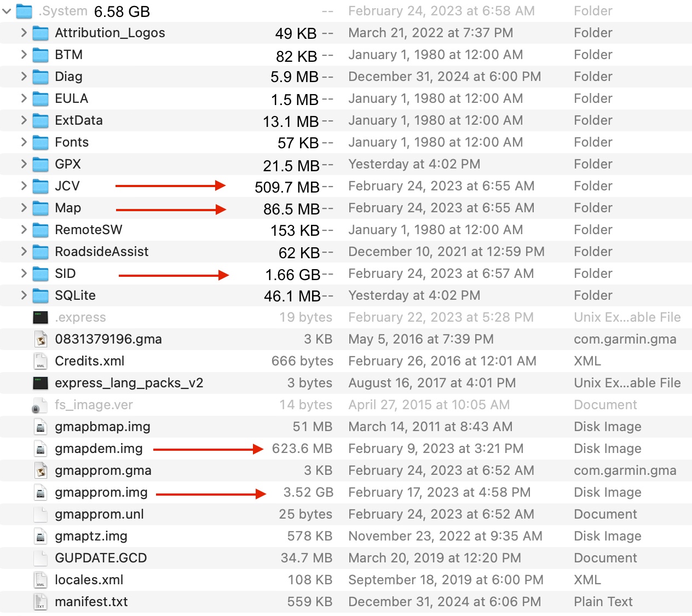Click the file name GUPDATE.GCD

pyautogui.click(x=101, y=558)
